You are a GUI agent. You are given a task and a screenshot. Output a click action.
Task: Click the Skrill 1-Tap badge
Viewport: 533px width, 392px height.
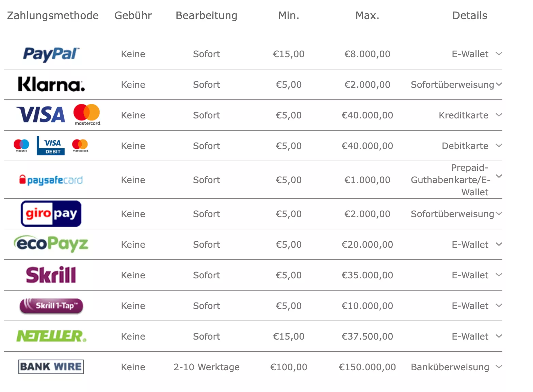pyautogui.click(x=51, y=306)
